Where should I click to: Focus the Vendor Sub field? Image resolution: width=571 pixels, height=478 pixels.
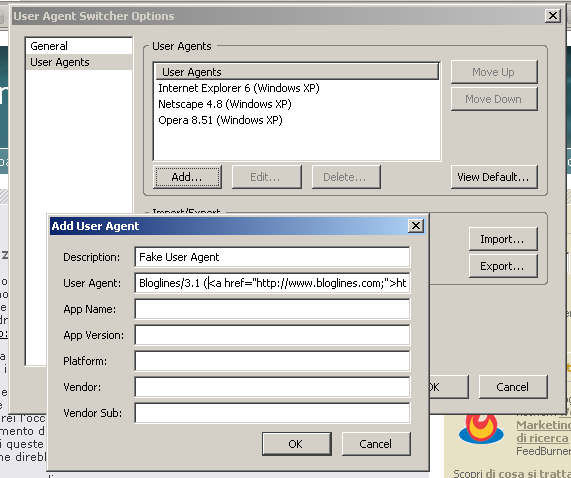click(272, 413)
